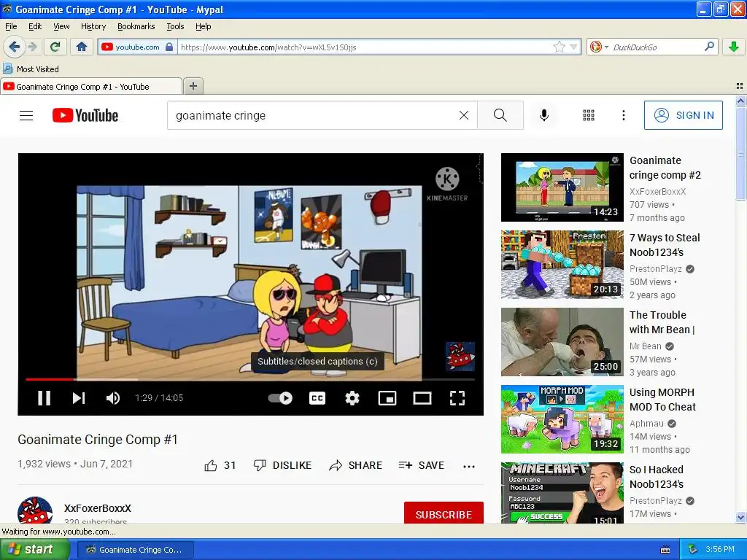Image resolution: width=747 pixels, height=560 pixels.
Task: Open The Trouble with Mr Bean video thumbnail
Action: [x=562, y=342]
